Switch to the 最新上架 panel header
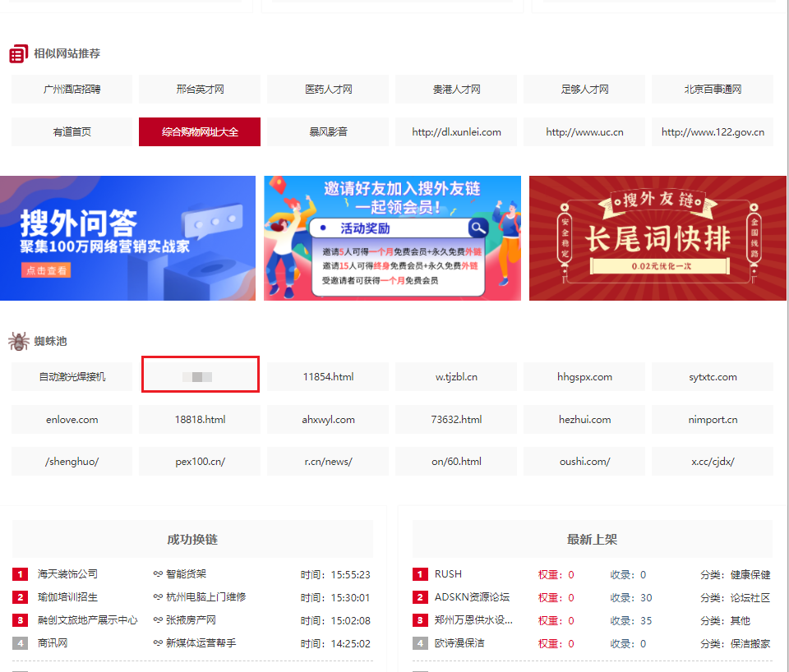789x672 pixels. click(x=592, y=540)
